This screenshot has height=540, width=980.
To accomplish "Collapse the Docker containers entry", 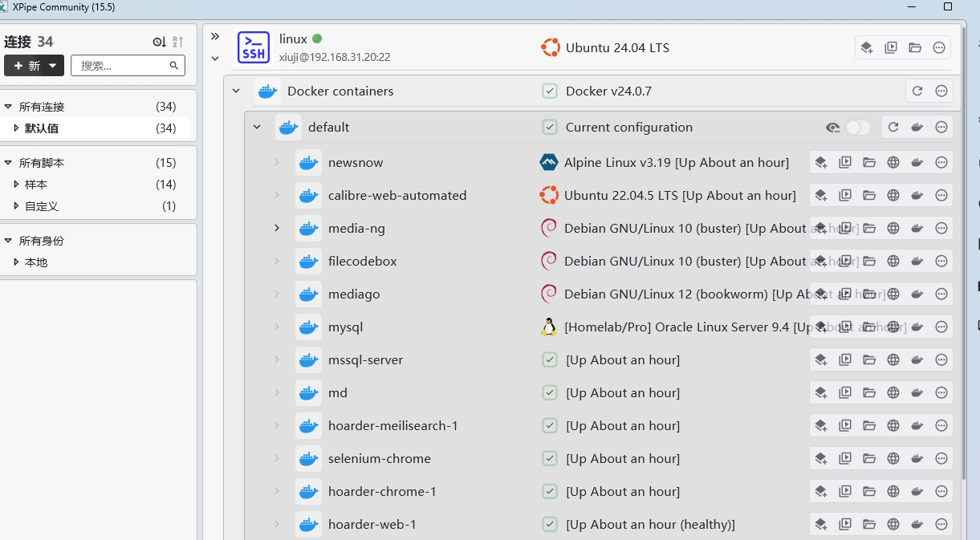I will click(x=236, y=91).
